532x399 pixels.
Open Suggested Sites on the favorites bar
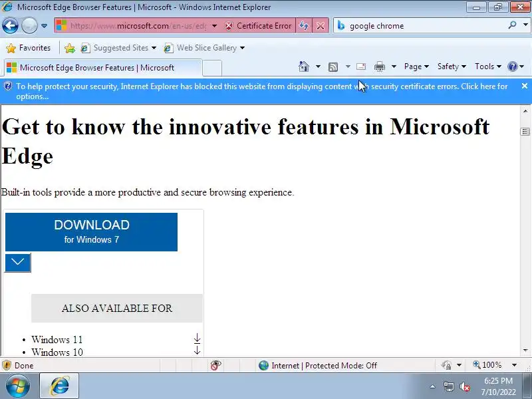pyautogui.click(x=118, y=48)
